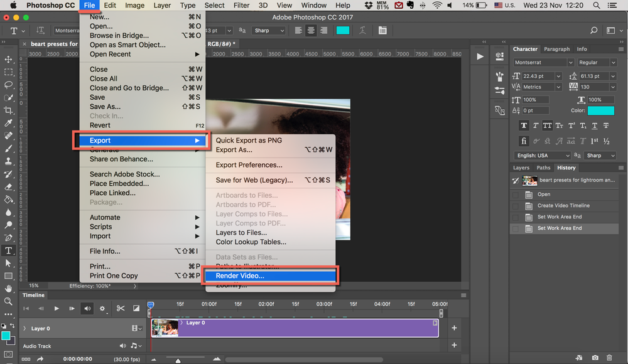The width and height of the screenshot is (628, 364).
Task: Choose Save for Web (Legacy)
Action: (x=270, y=180)
